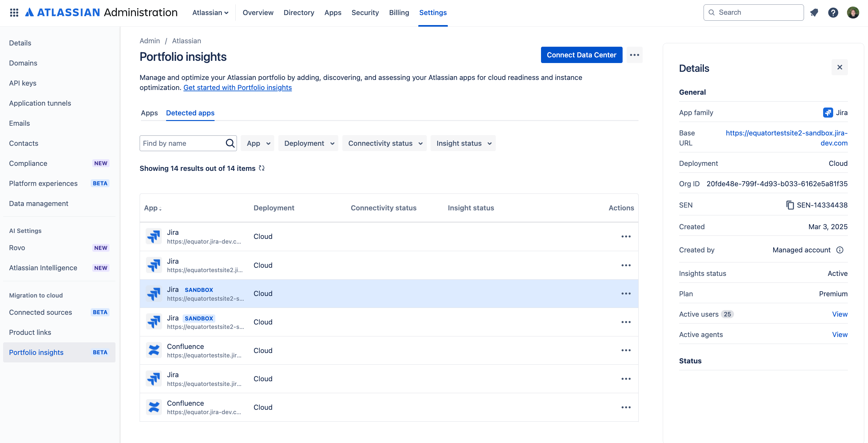Close the Details panel
This screenshot has width=868, height=443.
pos(839,67)
